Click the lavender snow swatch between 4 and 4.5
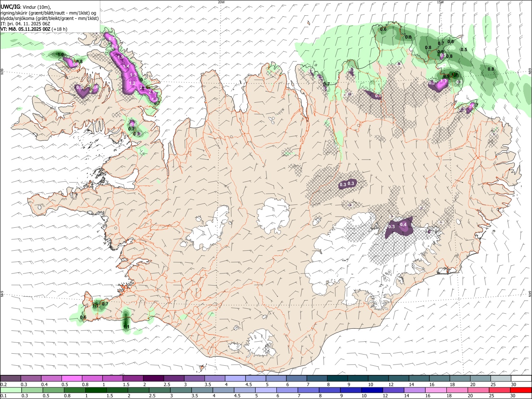Viewport: 532px width, 399px height. click(235, 379)
